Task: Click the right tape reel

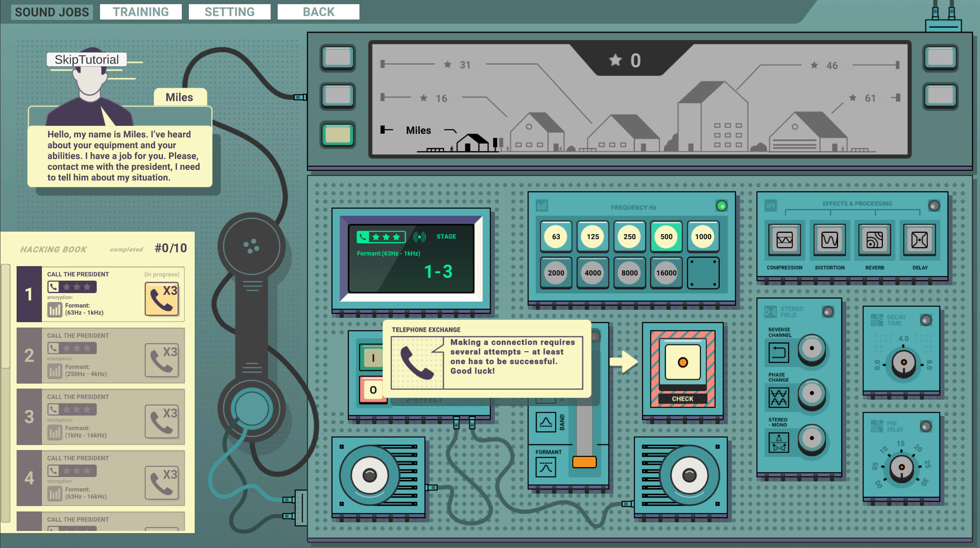Action: (x=689, y=475)
